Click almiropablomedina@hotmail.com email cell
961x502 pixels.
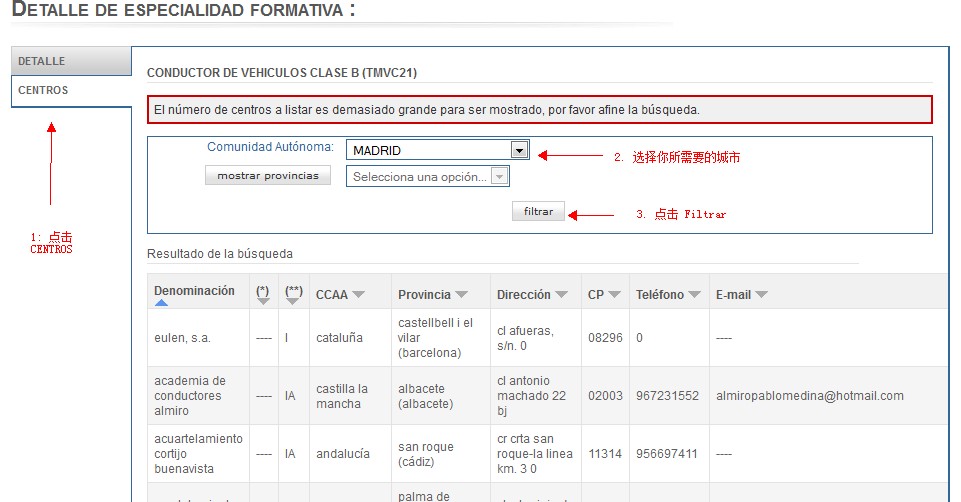coord(809,396)
